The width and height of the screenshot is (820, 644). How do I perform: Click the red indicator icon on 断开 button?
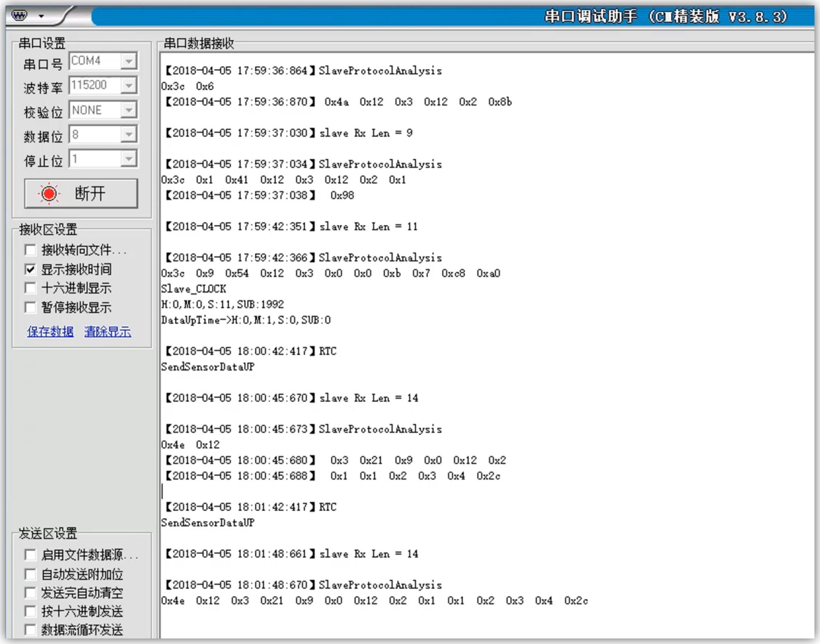point(49,194)
